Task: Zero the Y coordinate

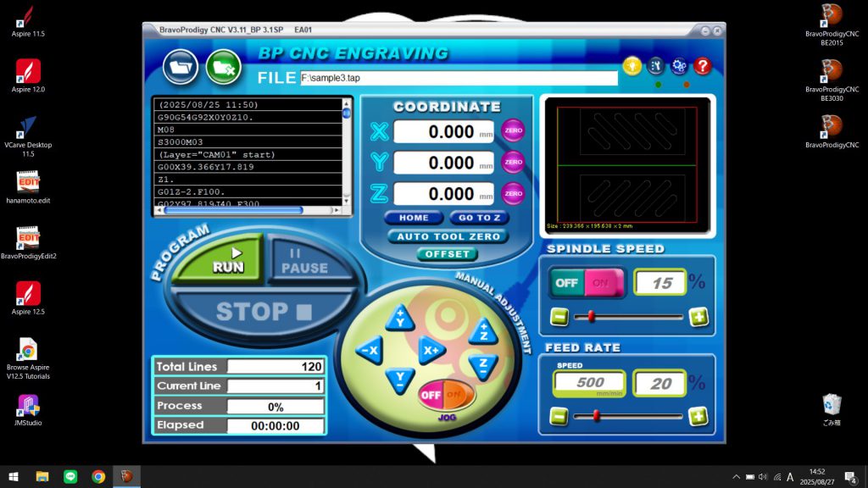Action: [x=513, y=162]
